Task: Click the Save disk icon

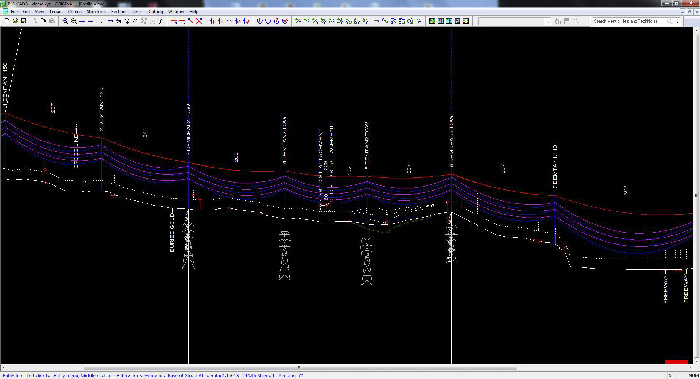Action: tap(24, 21)
